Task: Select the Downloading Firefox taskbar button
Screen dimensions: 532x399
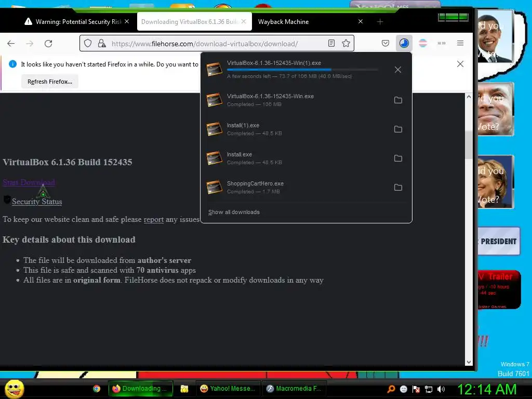Action: pos(141,389)
